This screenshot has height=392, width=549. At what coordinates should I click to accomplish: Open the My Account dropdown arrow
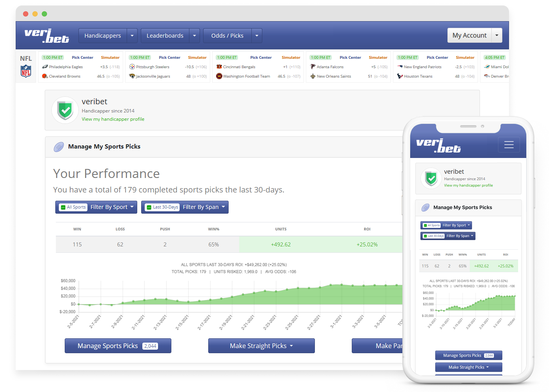pyautogui.click(x=497, y=35)
